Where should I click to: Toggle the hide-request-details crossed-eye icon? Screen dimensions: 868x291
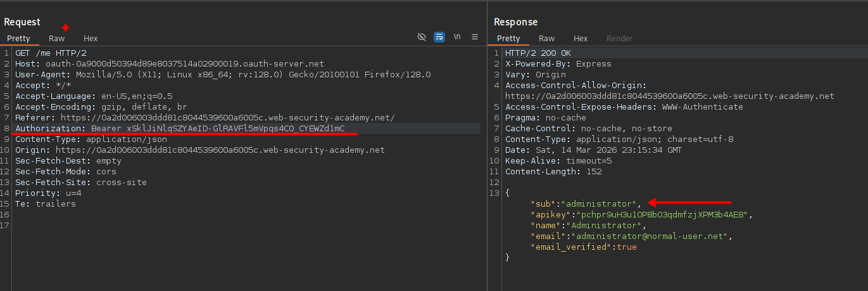[422, 37]
